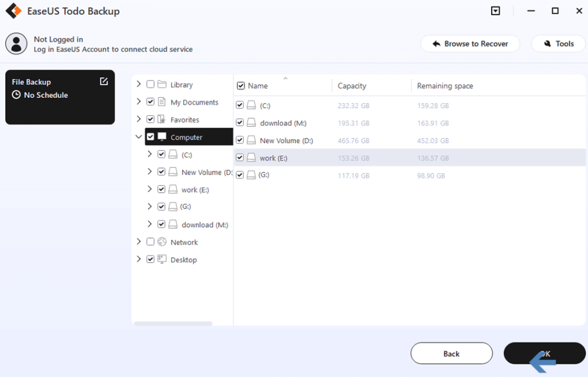Expand the (C:) drive tree node
The width and height of the screenshot is (588, 377).
[x=150, y=154]
